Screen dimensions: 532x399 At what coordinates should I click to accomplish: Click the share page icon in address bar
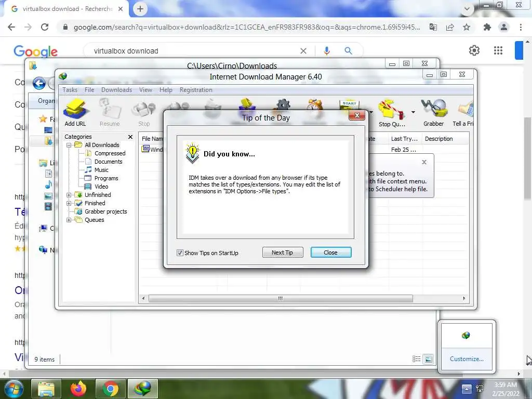450,27
